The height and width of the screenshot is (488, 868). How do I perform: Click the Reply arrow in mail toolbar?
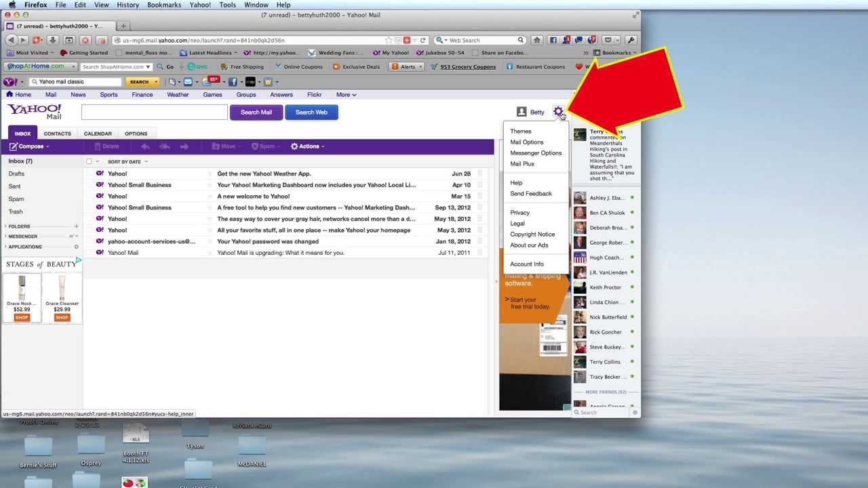(145, 146)
